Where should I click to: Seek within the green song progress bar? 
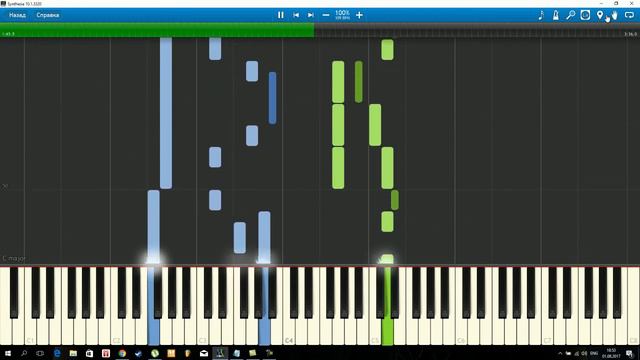[x=157, y=30]
